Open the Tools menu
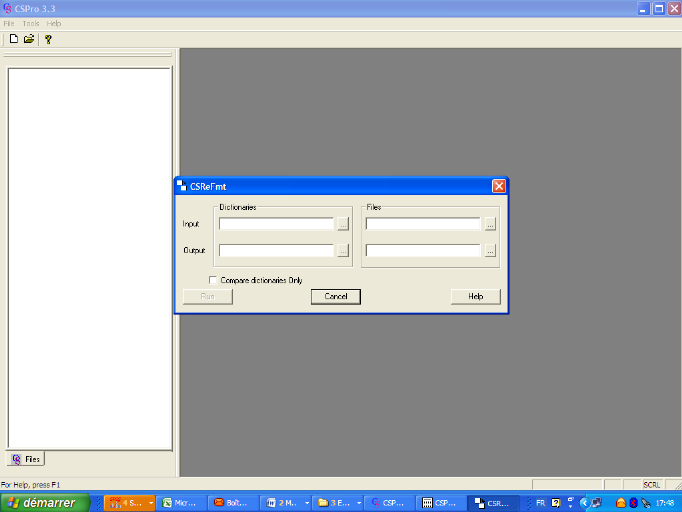 point(31,23)
